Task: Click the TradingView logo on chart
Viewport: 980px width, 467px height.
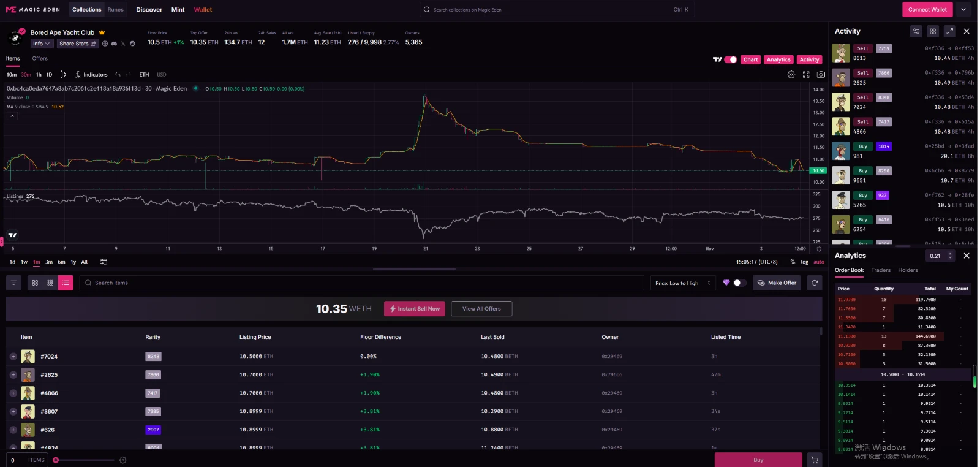Action: click(x=12, y=235)
